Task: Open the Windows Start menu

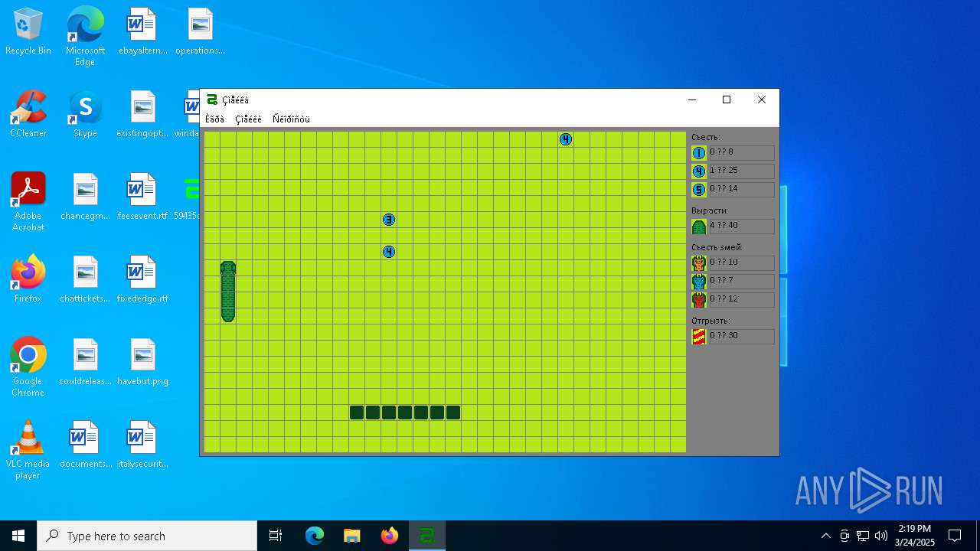Action: [x=18, y=536]
